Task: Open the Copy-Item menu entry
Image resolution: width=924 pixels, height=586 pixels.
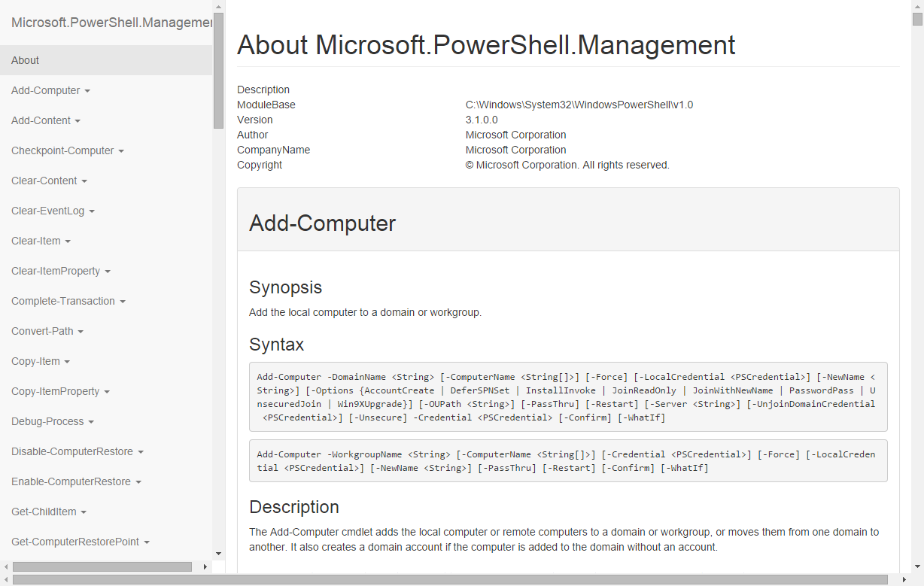Action: tap(106, 361)
